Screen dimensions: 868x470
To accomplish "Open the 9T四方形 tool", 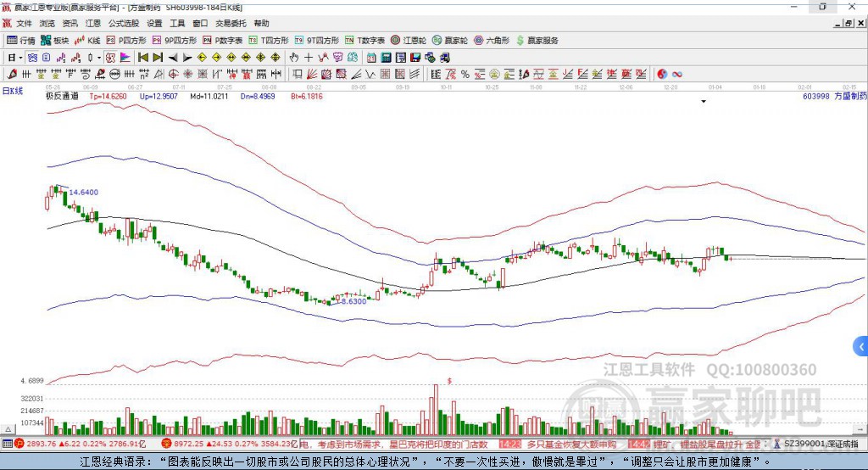I will (x=317, y=41).
